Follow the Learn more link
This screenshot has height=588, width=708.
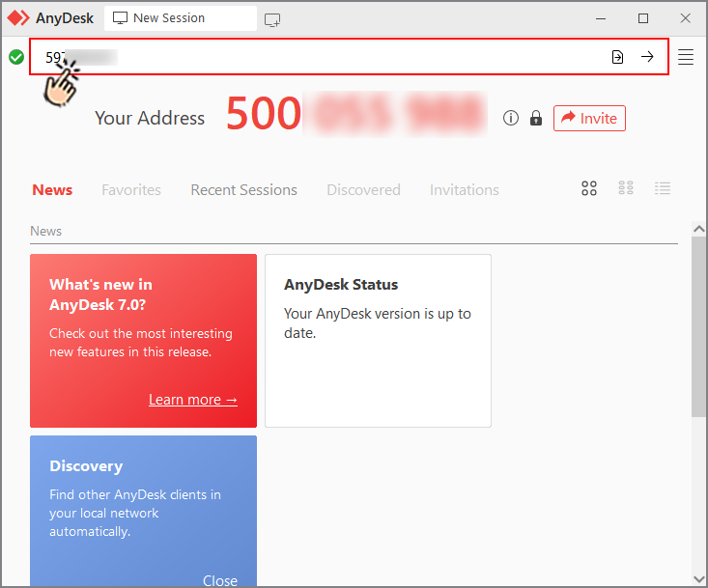(193, 400)
